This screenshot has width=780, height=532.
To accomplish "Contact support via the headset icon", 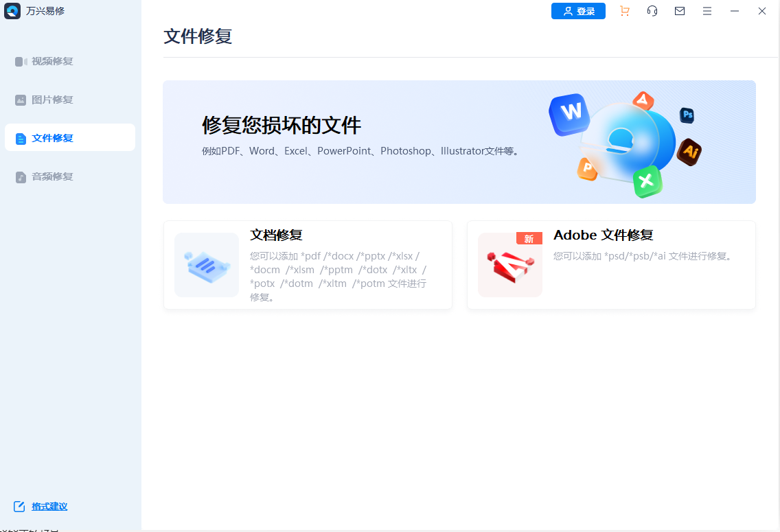I will [652, 11].
